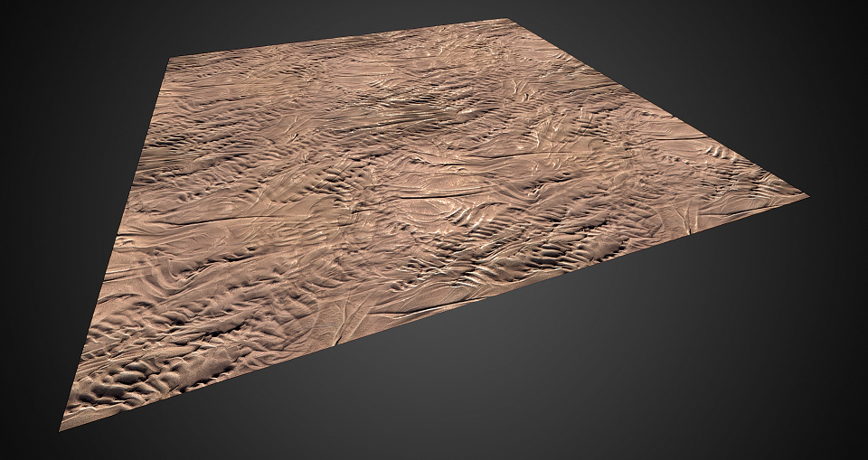Screen dimensions: 868x460
Task: Click the midpoint of the terrain's left edge
Action: pyautogui.click(x=116, y=244)
